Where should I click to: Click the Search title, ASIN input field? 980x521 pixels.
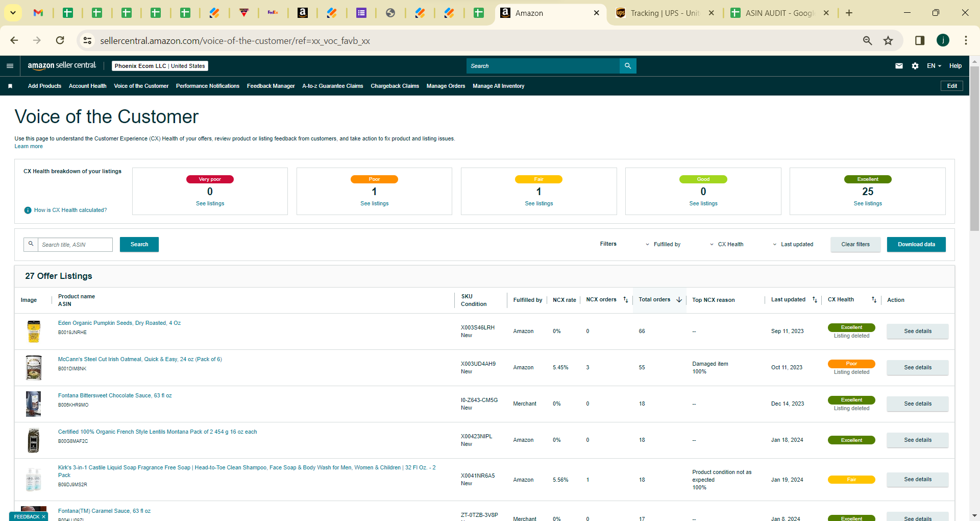75,245
